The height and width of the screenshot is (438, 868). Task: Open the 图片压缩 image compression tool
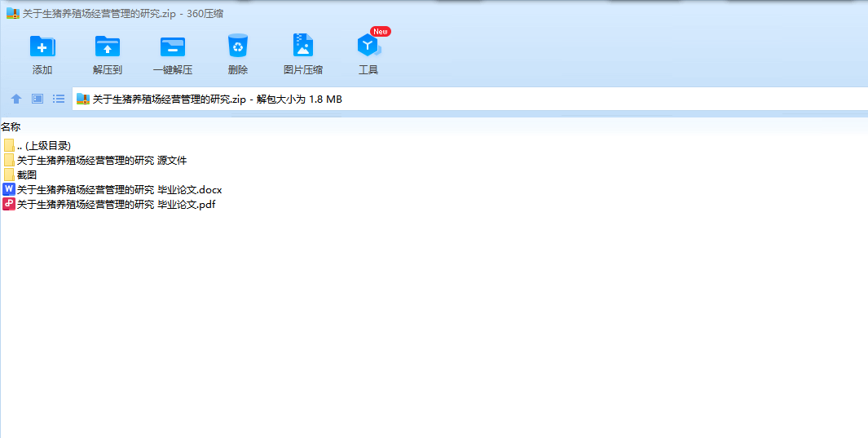pyautogui.click(x=303, y=46)
